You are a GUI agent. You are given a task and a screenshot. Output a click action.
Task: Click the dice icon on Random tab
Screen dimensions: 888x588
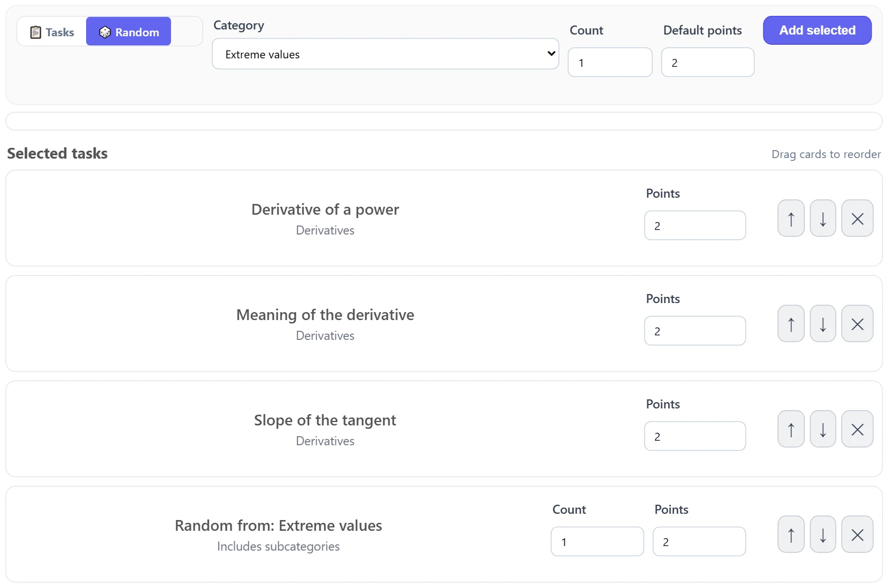[105, 32]
